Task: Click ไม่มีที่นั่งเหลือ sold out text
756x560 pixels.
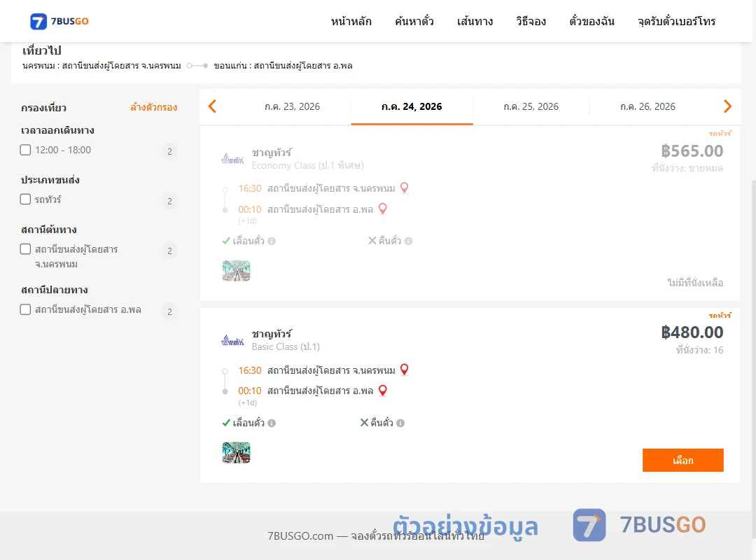Action: tap(695, 283)
